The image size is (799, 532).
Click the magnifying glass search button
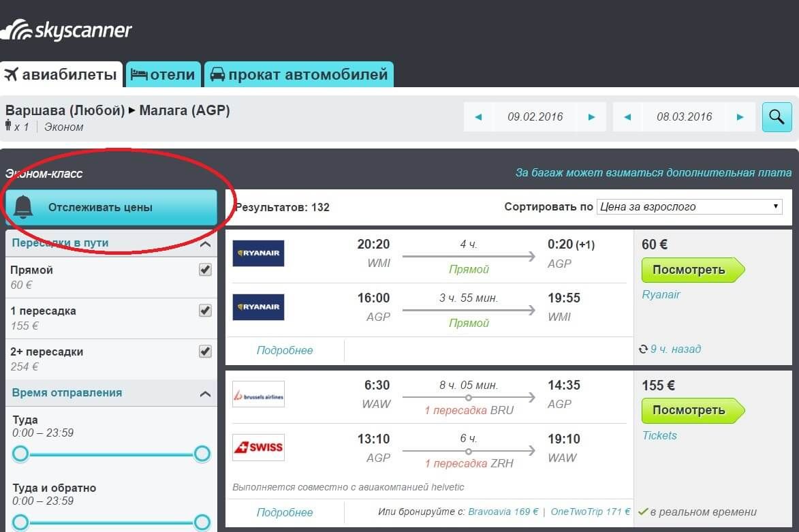click(x=777, y=116)
